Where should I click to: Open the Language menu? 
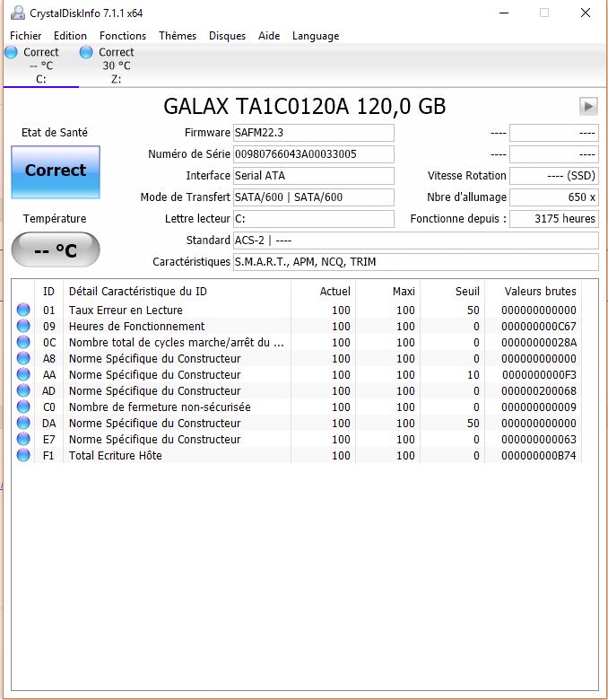click(316, 36)
